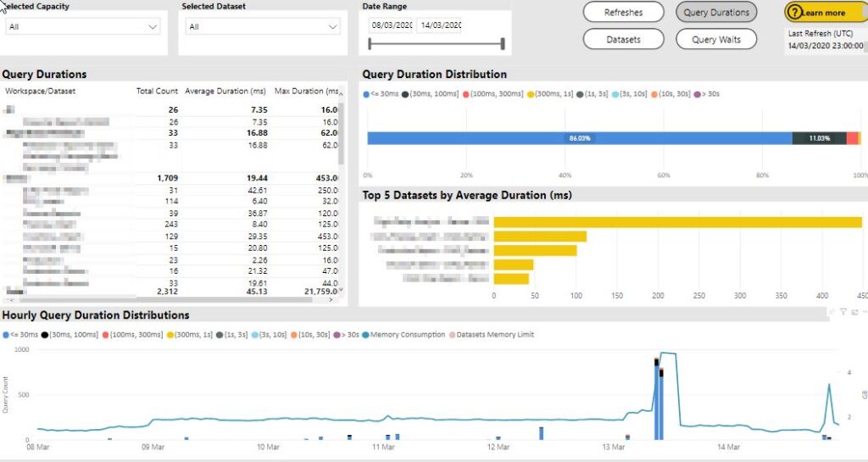Open the Selected Capacity dropdown
This screenshot has height=462, width=868.
click(x=83, y=26)
